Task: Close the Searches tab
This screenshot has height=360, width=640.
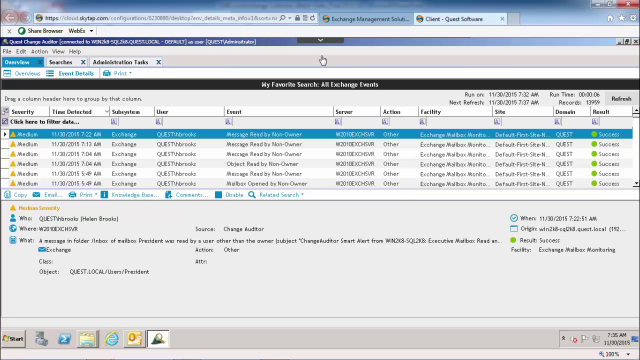Action: [x=83, y=62]
